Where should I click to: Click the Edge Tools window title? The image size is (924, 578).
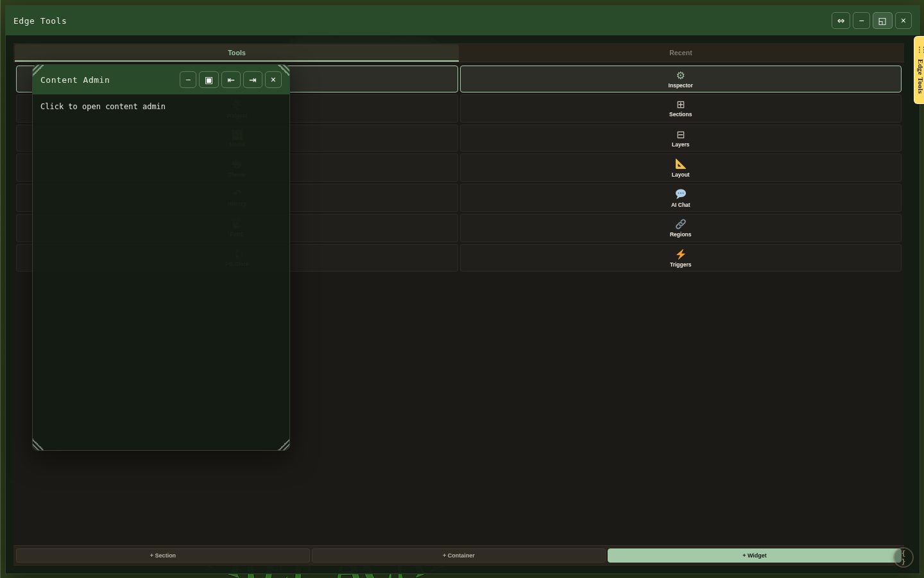(x=40, y=21)
